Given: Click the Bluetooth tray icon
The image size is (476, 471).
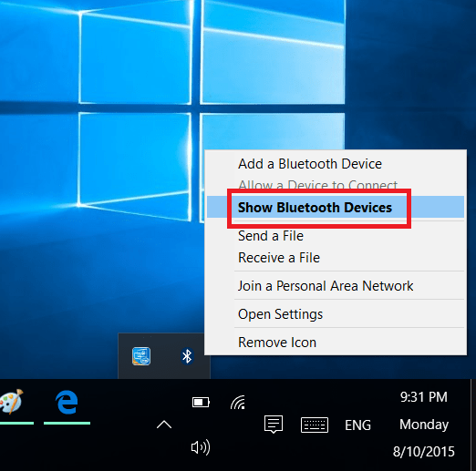Looking at the screenshot, I should pyautogui.click(x=187, y=356).
